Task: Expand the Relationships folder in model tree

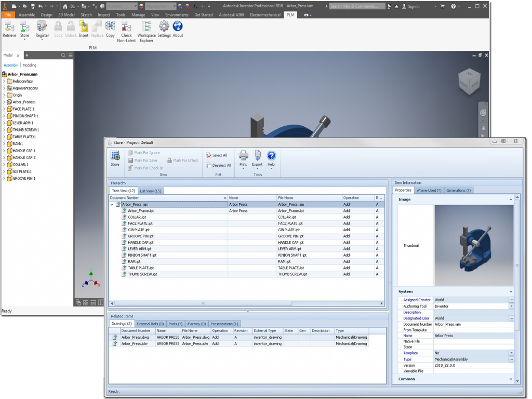Action: [4, 82]
